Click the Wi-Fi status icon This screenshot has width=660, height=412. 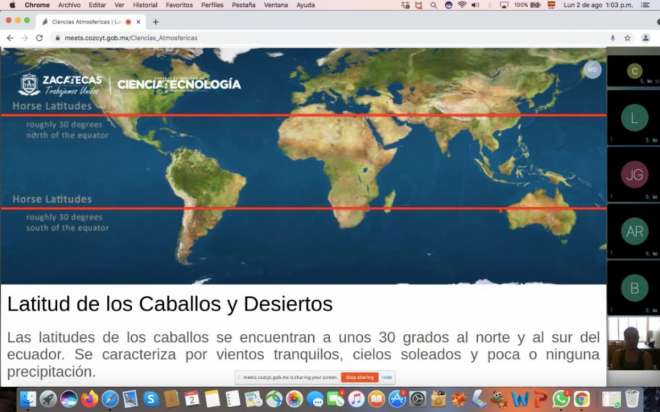coord(461,5)
